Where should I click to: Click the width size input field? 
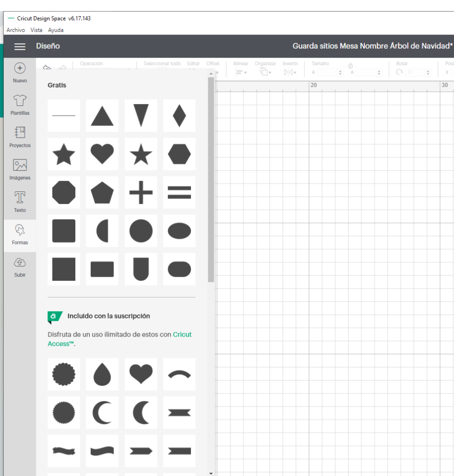click(327, 72)
